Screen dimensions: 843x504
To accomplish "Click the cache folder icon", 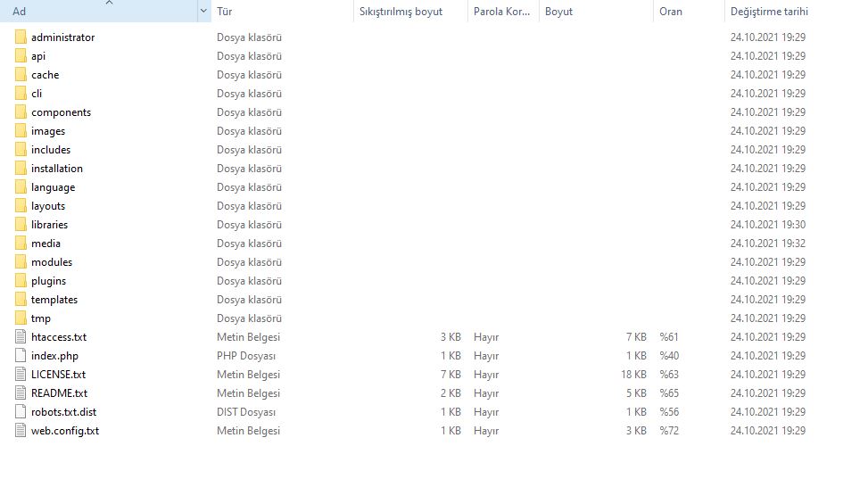I will pyautogui.click(x=21, y=75).
